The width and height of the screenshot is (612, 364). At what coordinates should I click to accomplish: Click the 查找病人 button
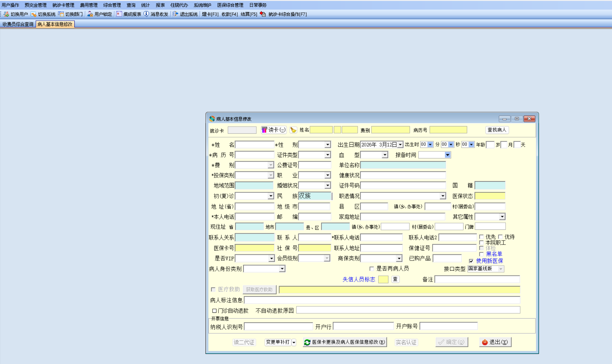pyautogui.click(x=497, y=130)
